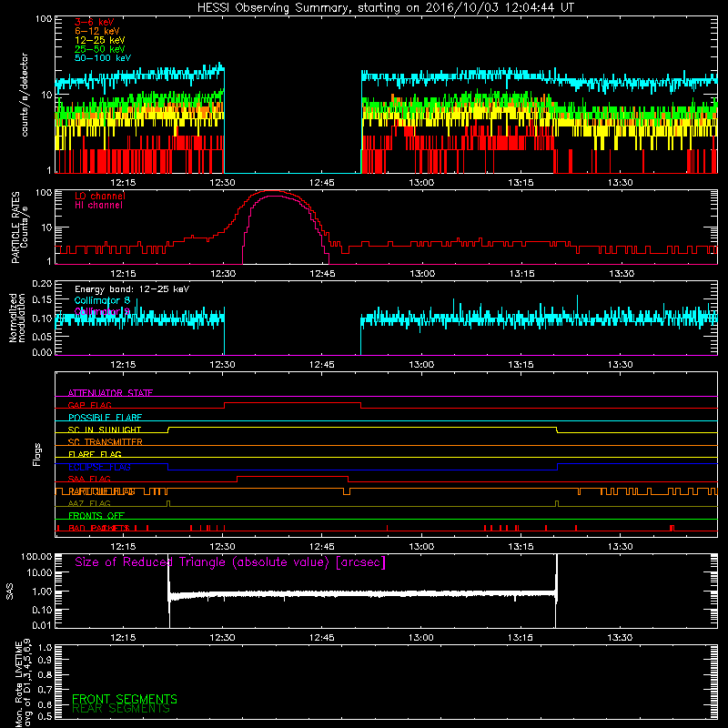Viewport: 728px width, 728px height.
Task: Select the magenta Collimator 9 legend label
Action: [x=102, y=311]
